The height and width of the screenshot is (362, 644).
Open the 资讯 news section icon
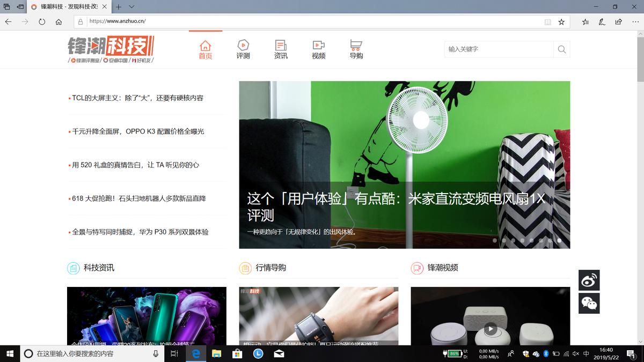click(x=281, y=46)
